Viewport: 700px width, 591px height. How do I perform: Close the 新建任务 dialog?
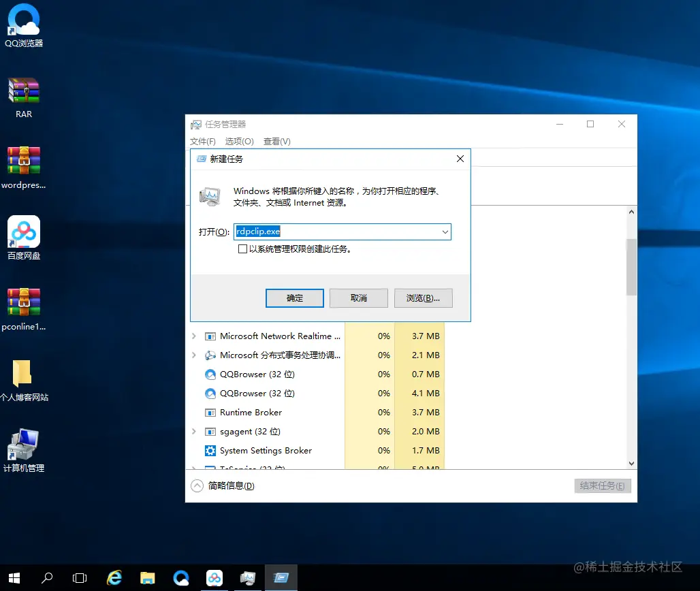(460, 159)
